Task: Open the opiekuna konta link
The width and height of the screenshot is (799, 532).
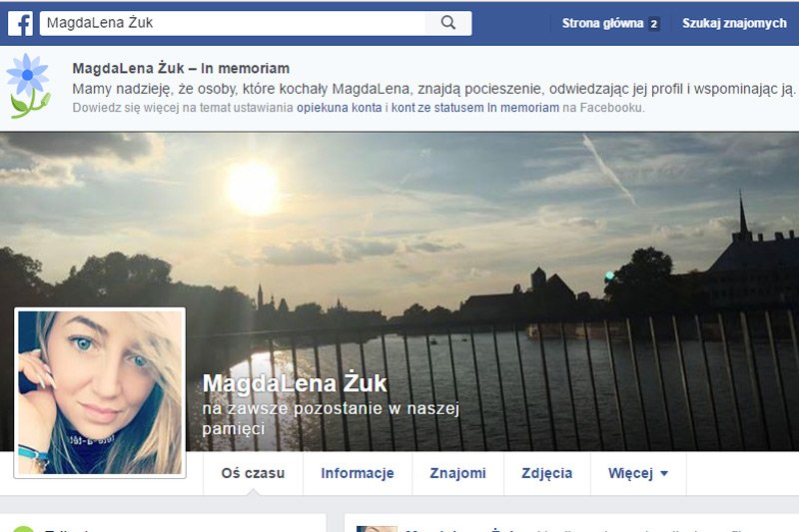Action: coord(339,108)
